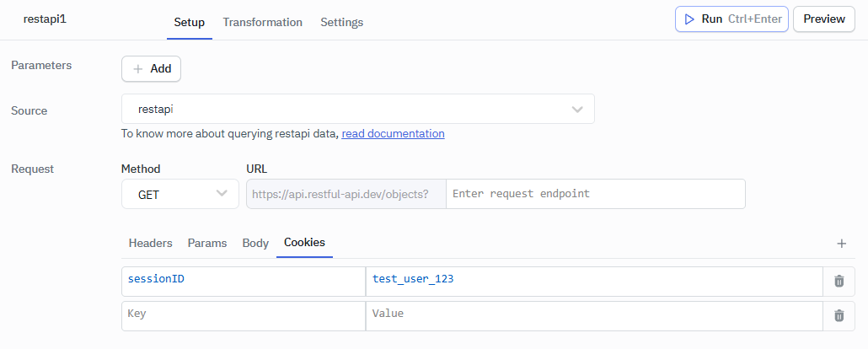Focus the empty Value input field
The height and width of the screenshot is (349, 868).
pos(593,315)
